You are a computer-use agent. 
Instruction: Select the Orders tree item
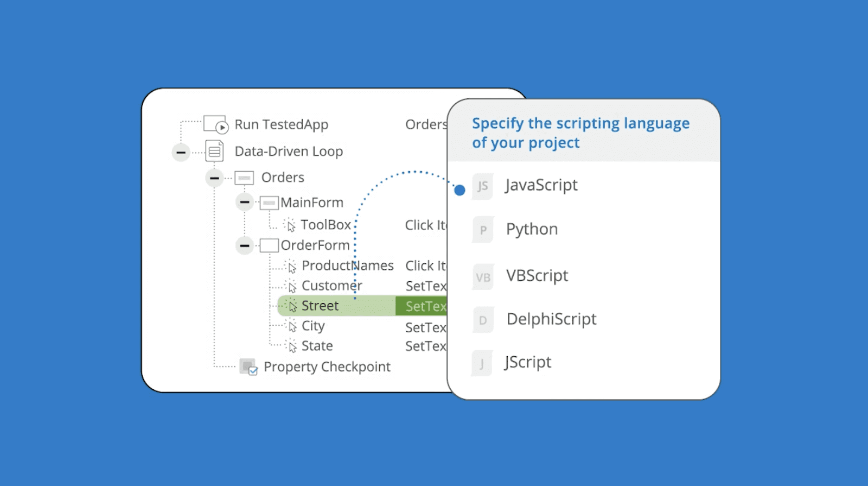tap(283, 178)
